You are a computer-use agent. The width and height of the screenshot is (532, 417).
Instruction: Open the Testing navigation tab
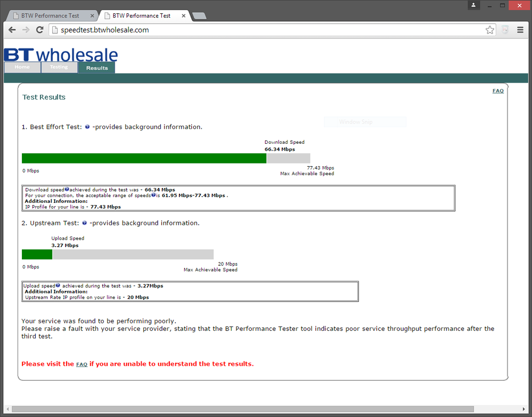pos(59,67)
